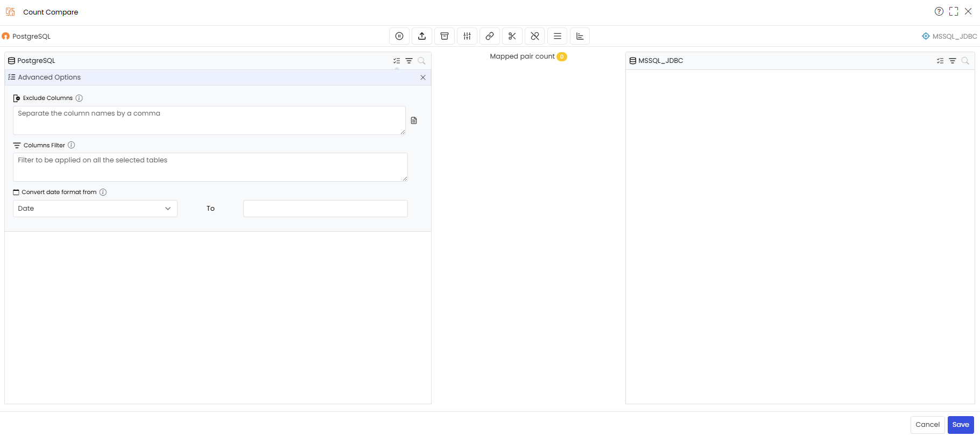
Task: Click the filter icon in PostgreSQL panel
Action: click(409, 61)
